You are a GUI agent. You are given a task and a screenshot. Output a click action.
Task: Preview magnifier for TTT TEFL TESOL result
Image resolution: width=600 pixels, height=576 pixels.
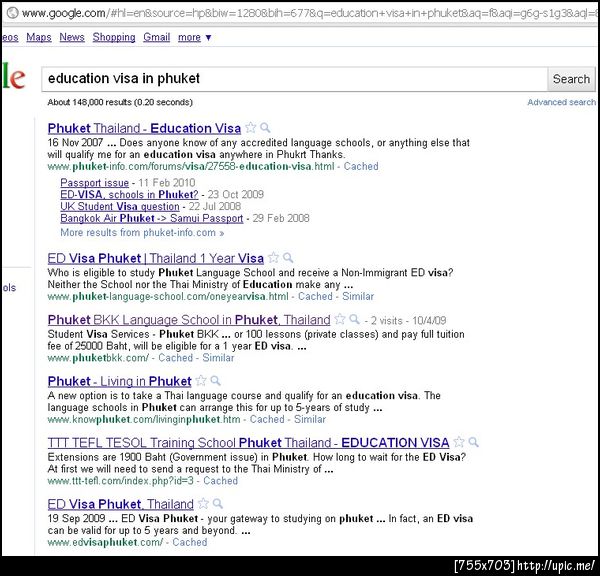coord(473,442)
